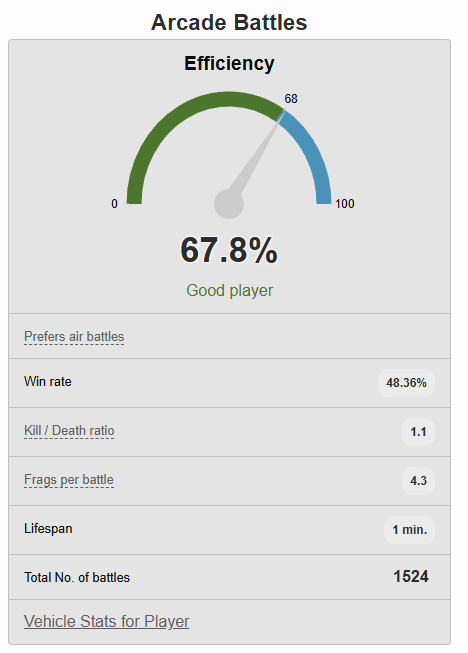Image resolution: width=468 pixels, height=653 pixels.
Task: Click the Total No. of battles label
Action: 77,578
